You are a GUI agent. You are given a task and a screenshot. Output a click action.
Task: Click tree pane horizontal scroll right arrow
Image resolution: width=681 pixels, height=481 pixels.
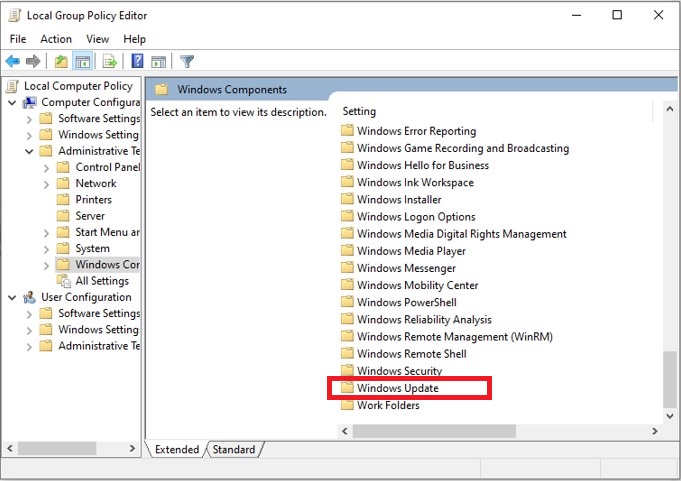click(x=132, y=448)
